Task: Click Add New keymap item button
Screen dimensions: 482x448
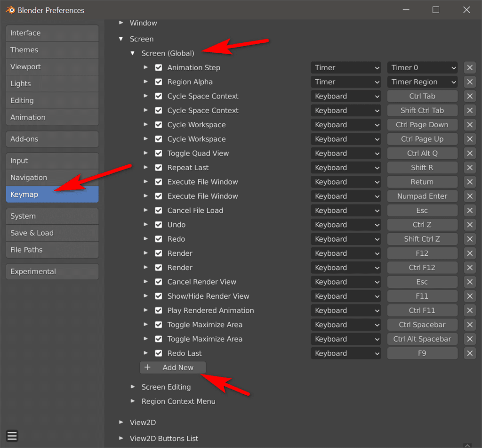Action: click(x=173, y=367)
